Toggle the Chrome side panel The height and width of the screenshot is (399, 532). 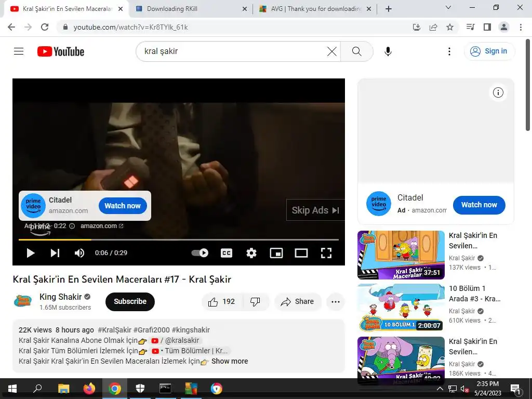(487, 27)
